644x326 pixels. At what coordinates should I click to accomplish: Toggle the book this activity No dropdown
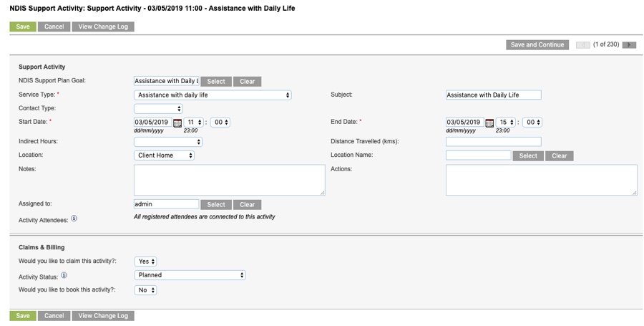(145, 290)
